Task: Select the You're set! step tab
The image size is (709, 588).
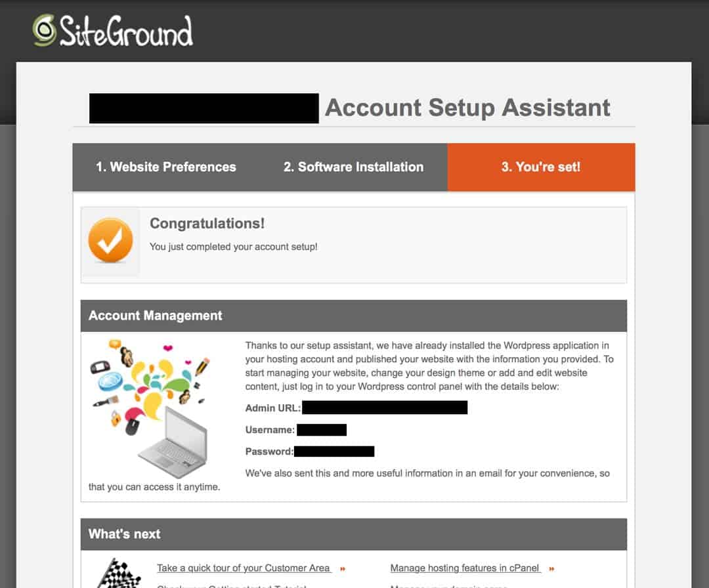Action: tap(541, 167)
